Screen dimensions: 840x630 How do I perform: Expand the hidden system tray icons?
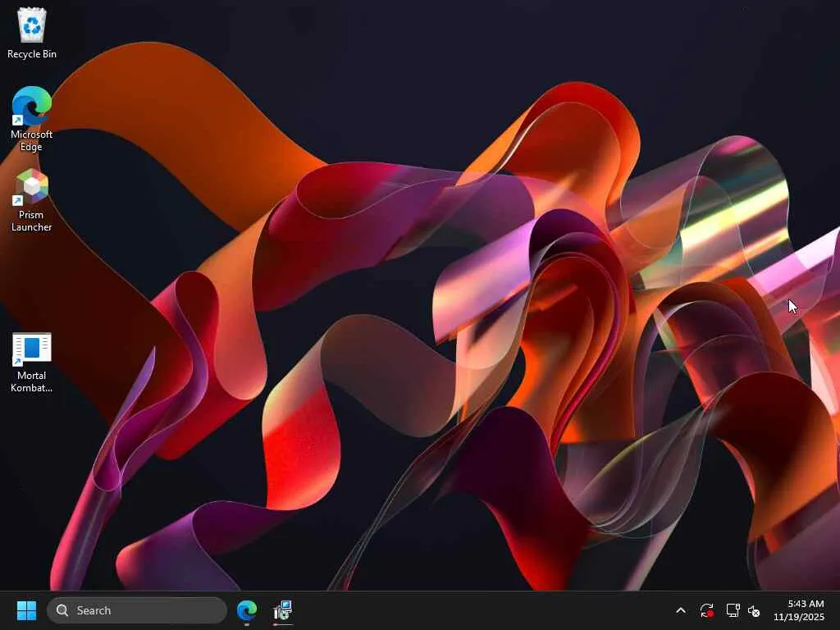coord(680,610)
